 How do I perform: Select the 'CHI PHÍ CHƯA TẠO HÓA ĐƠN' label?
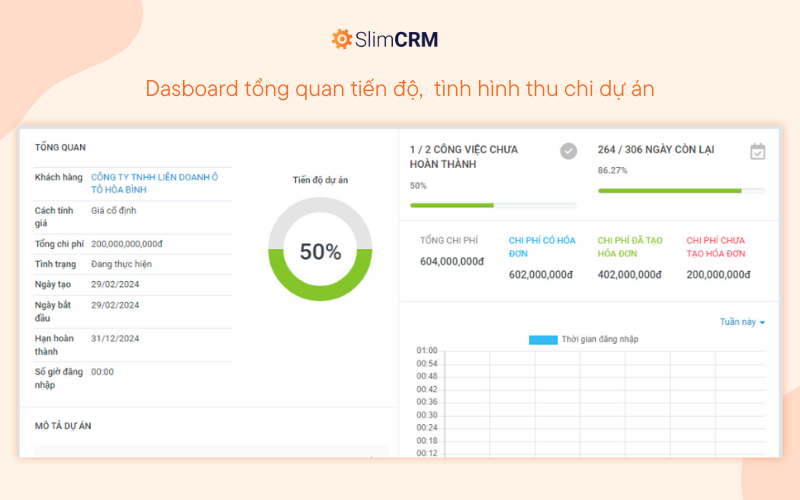pyautogui.click(x=715, y=247)
